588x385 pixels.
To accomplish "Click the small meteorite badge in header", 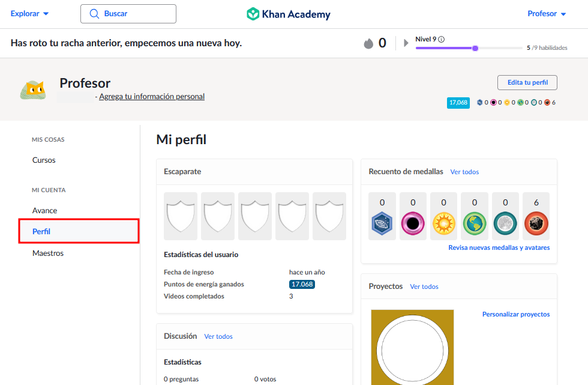I will [479, 103].
